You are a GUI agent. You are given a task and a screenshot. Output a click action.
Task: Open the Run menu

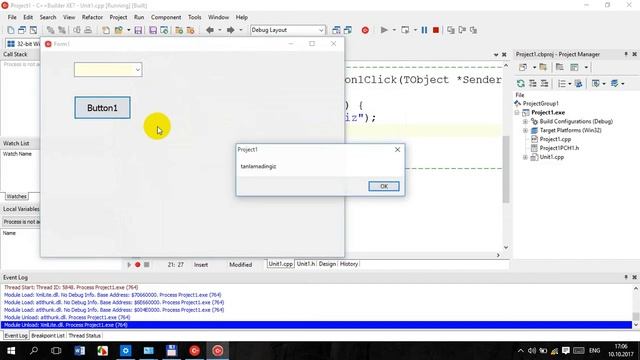139,17
